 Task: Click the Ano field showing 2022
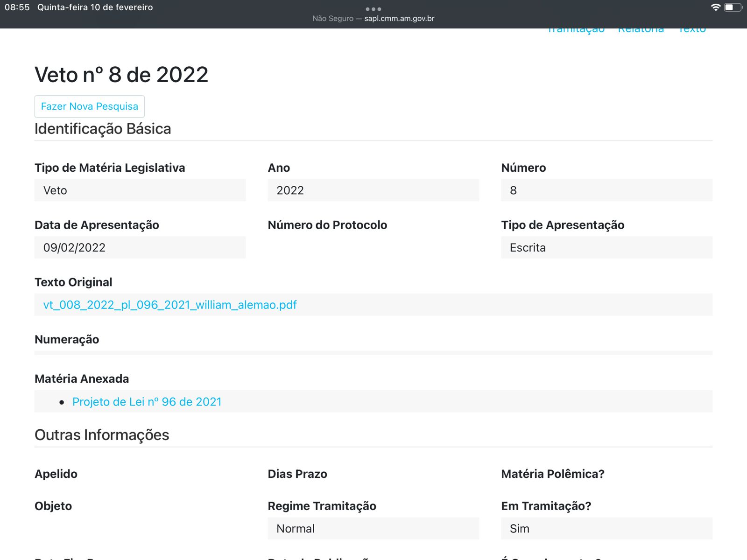click(373, 190)
